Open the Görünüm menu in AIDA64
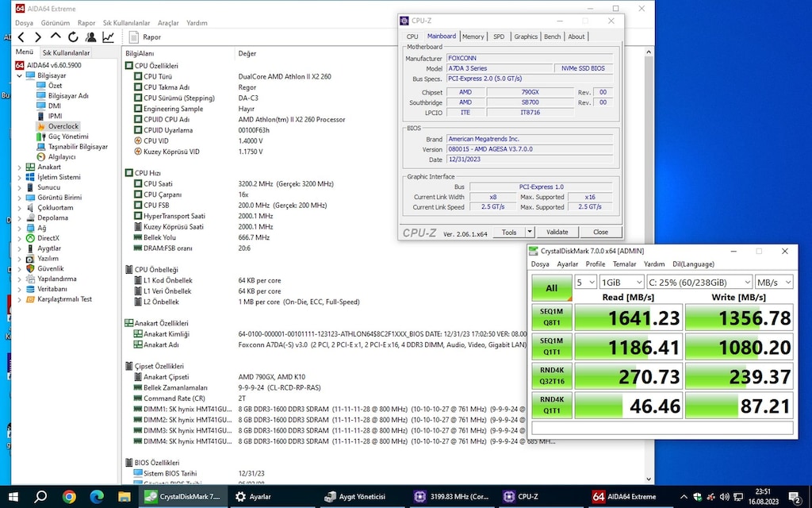The width and height of the screenshot is (812, 508). [x=55, y=23]
